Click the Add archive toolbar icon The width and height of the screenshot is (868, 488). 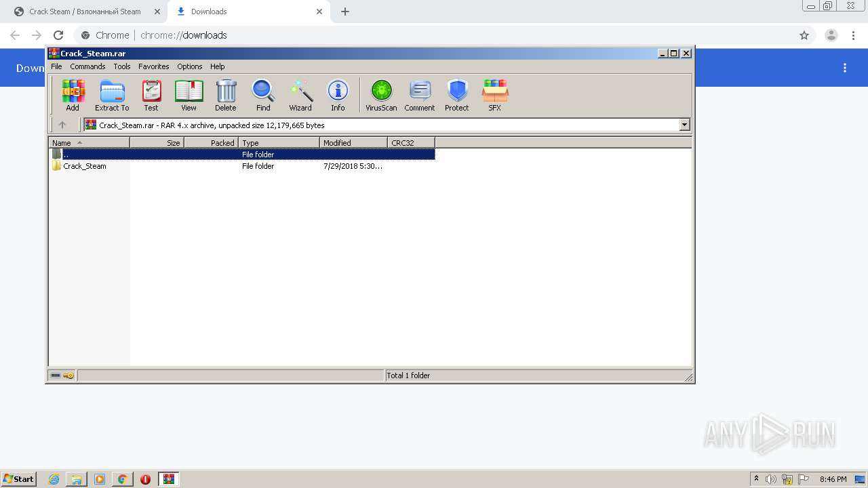tap(73, 95)
